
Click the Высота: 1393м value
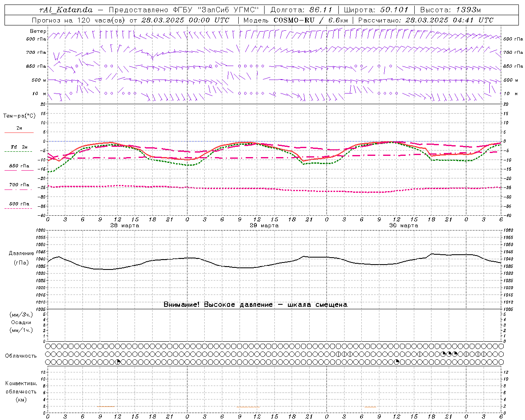click(x=450, y=10)
